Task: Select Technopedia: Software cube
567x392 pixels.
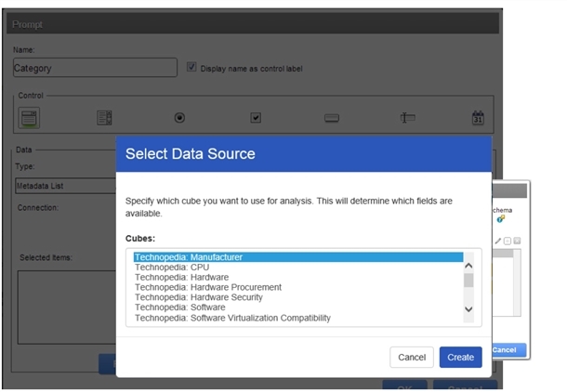Action: point(298,307)
